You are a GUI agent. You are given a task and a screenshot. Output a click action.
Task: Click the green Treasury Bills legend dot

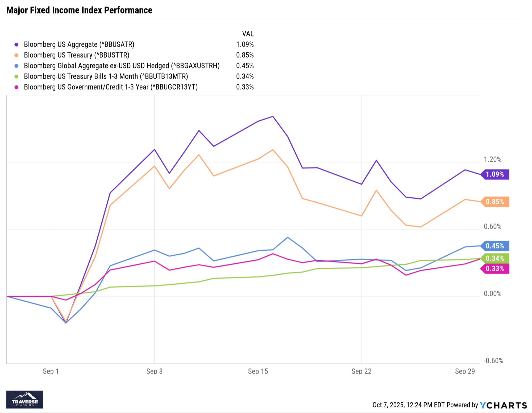pyautogui.click(x=16, y=76)
